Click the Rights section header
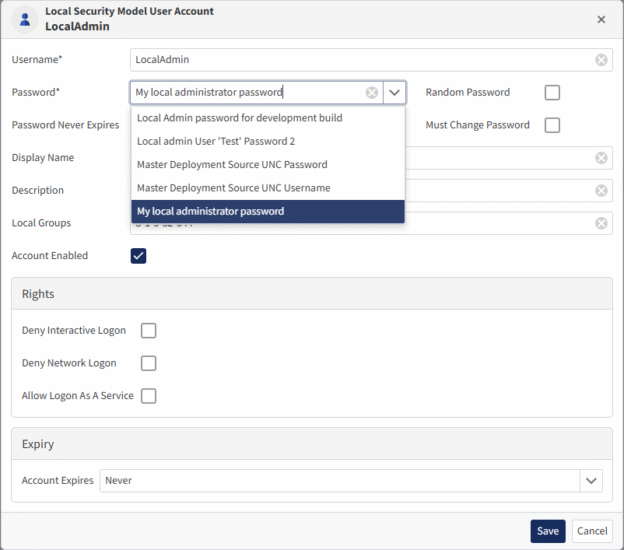This screenshot has width=624, height=550. [x=312, y=294]
